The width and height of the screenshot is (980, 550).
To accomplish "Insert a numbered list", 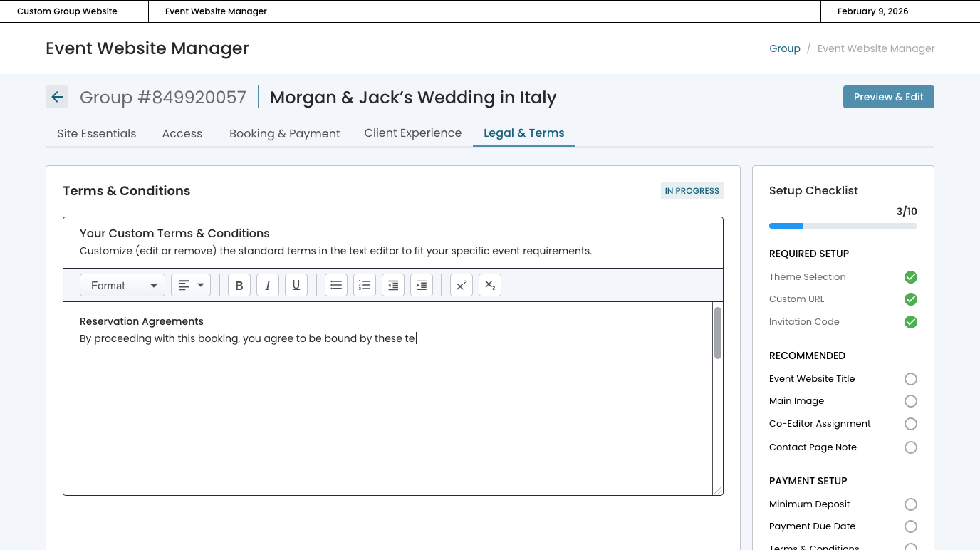I will coord(365,285).
